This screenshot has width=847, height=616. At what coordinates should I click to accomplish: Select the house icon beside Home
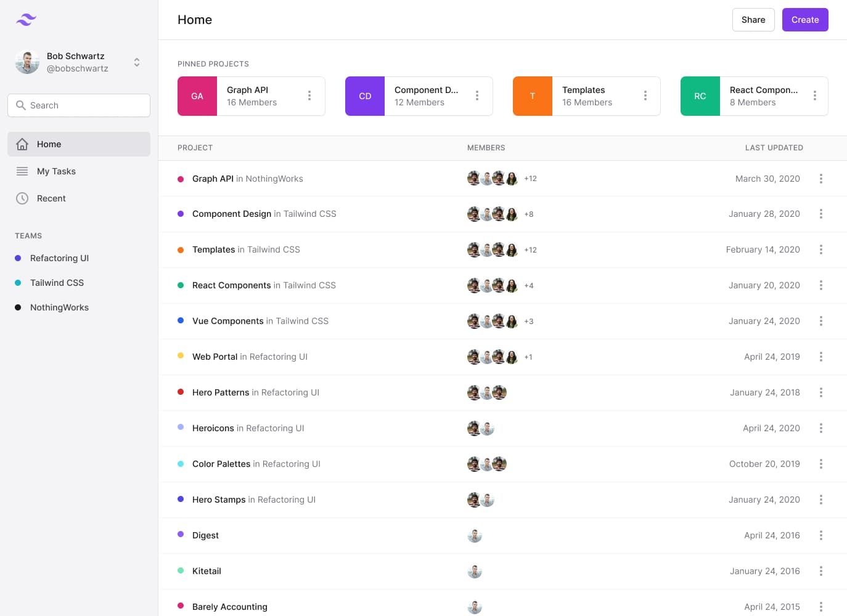(x=22, y=144)
